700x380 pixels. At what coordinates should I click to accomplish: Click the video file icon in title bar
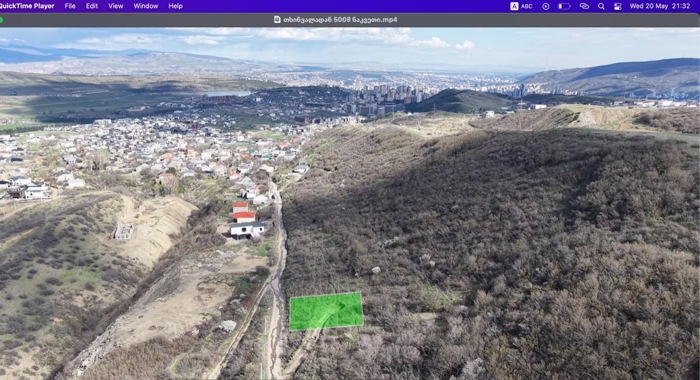277,20
